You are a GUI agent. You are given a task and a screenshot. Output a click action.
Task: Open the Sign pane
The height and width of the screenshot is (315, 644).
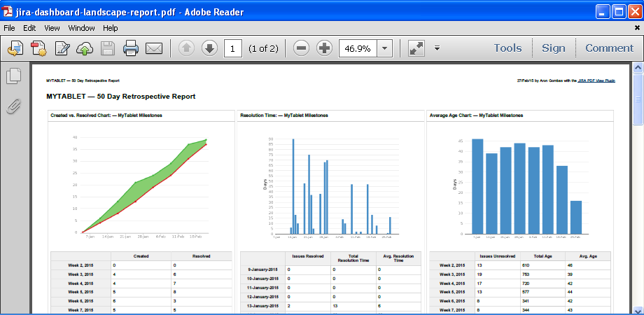[x=553, y=48]
